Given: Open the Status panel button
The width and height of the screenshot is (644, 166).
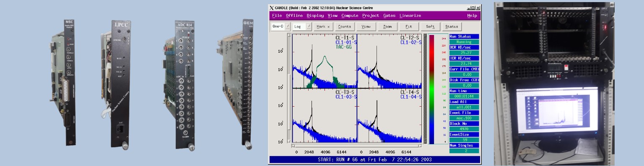Looking at the screenshot, I should [x=452, y=26].
